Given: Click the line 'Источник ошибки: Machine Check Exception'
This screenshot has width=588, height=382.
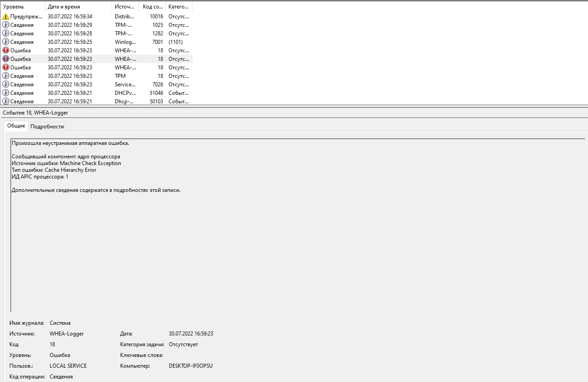Looking at the screenshot, I should point(66,163).
